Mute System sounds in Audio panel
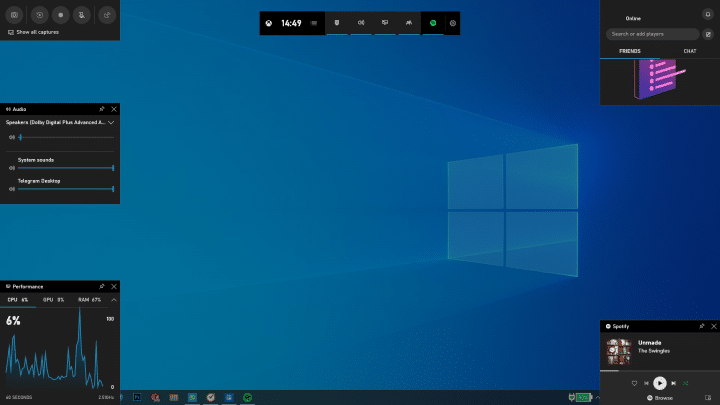 (12, 168)
